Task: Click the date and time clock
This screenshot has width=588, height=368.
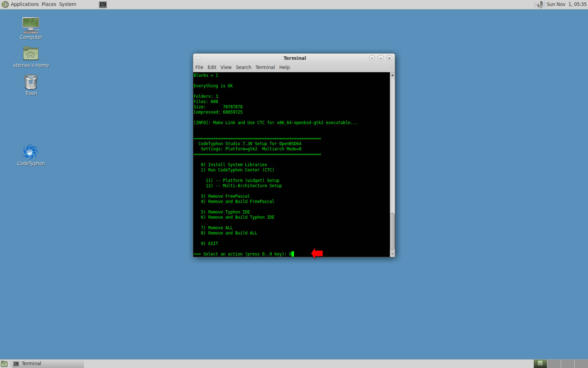Action: 566,4
